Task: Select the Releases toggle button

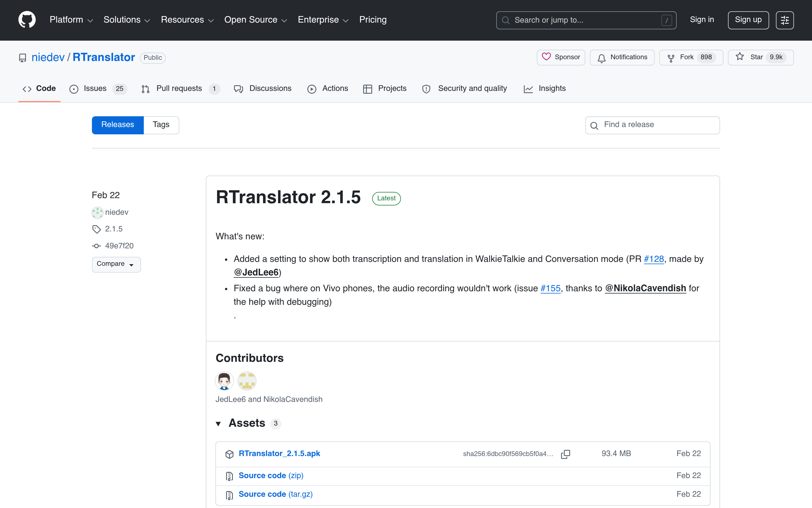Action: coord(118,125)
